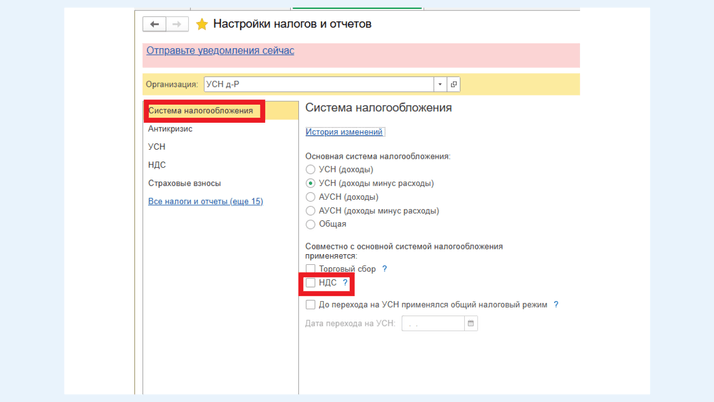Viewport: 714px width, 402px height.
Task: Click the Дата перехода на УСН date field
Action: [x=433, y=323]
